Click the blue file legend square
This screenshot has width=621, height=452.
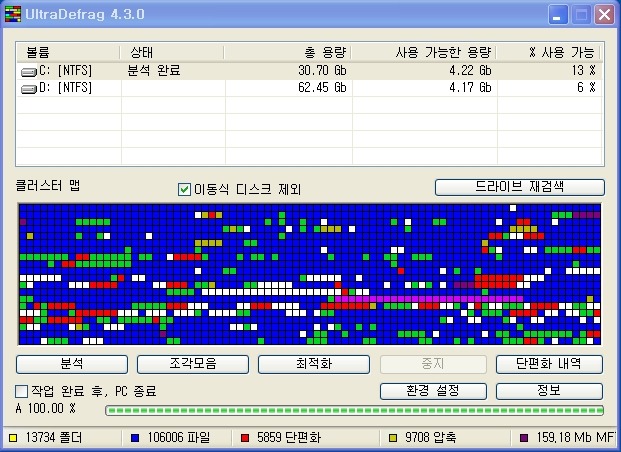(x=135, y=438)
